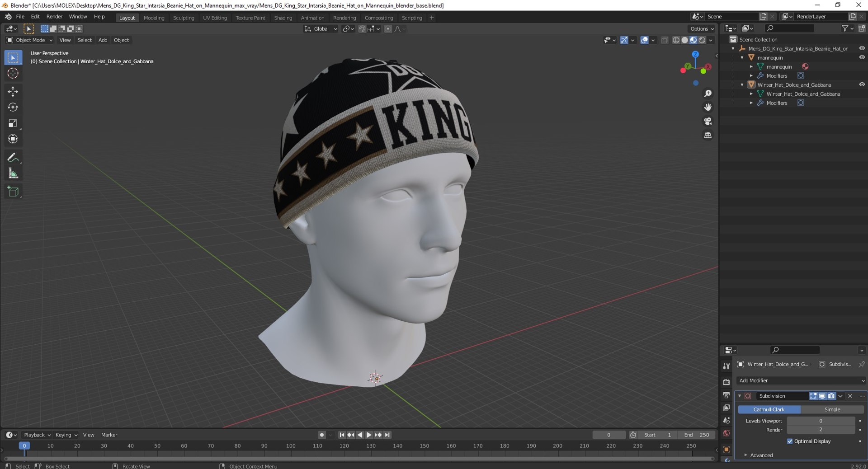Open the Render menu
This screenshot has width=868, height=469.
click(54, 17)
